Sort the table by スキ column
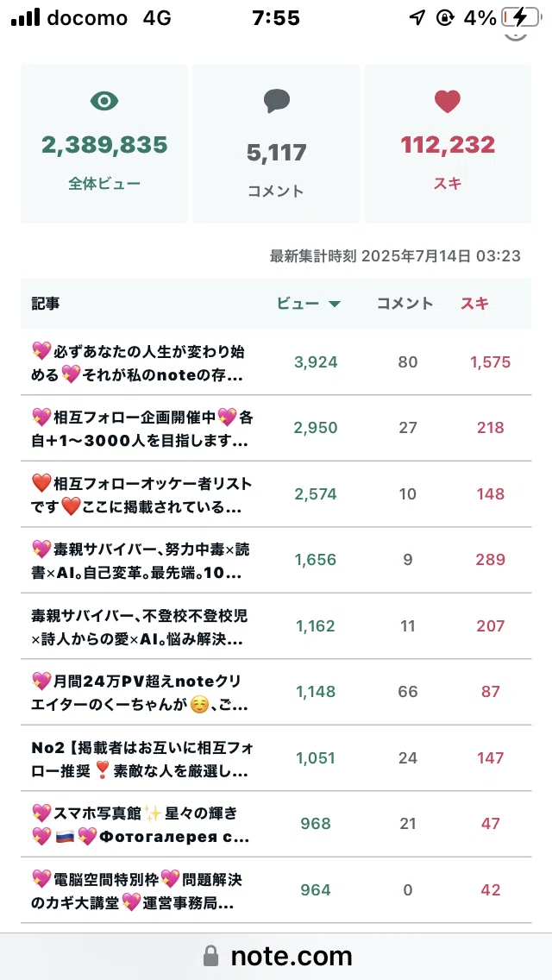The width and height of the screenshot is (552, 980). point(474,304)
